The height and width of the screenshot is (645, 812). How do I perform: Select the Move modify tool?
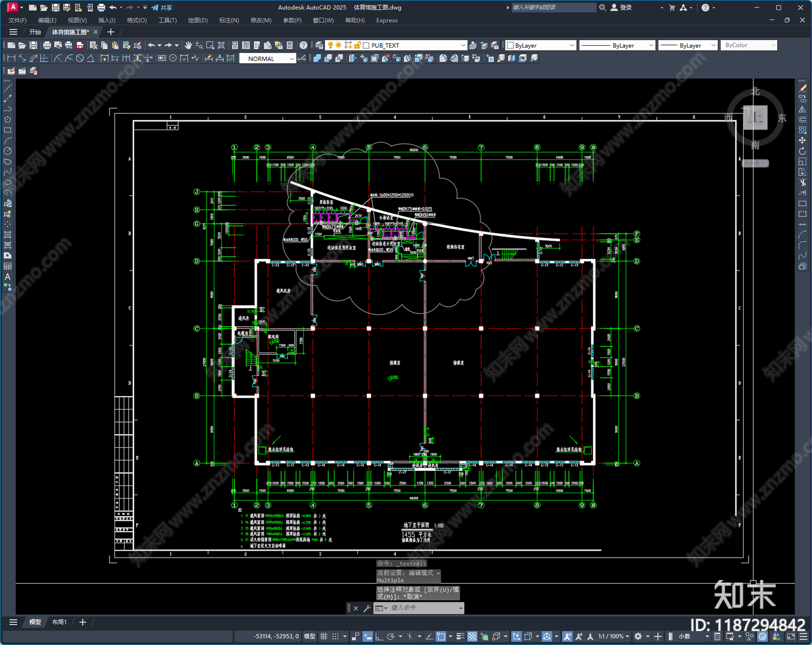point(802,140)
